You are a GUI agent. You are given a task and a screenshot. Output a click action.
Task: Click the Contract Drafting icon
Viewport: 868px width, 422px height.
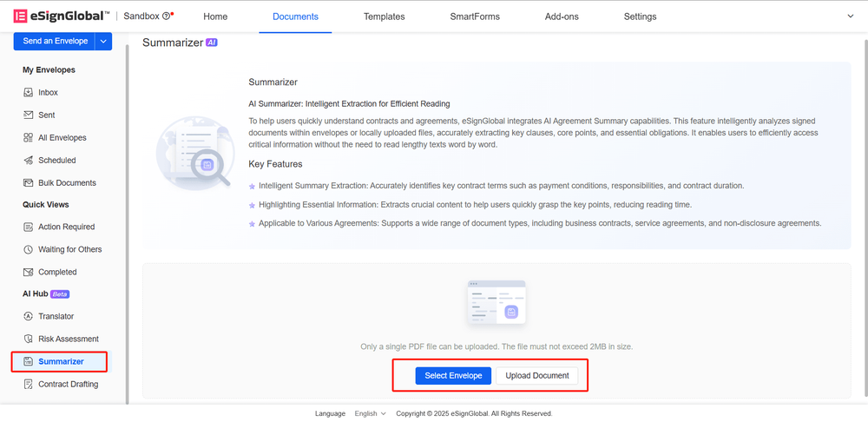coord(29,384)
